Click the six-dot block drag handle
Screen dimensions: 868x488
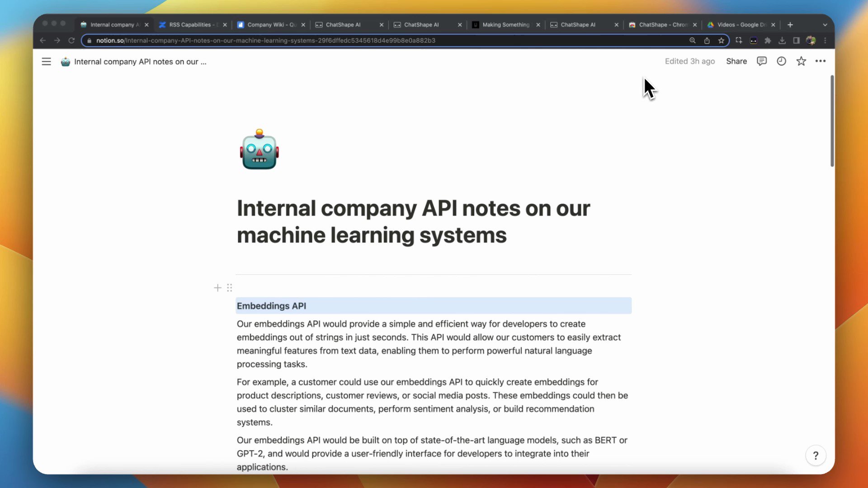click(x=230, y=288)
